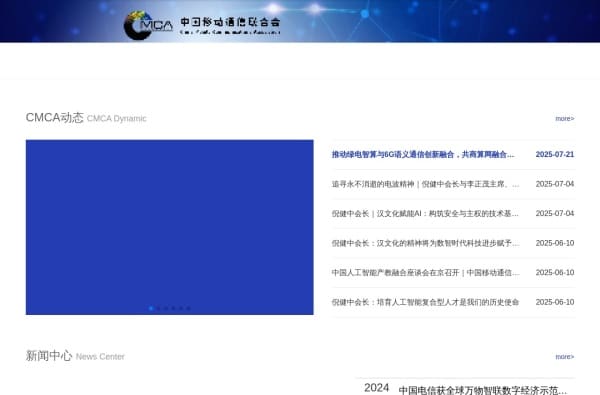Click the date beside 汉文化赋能AI article
The image size is (600, 395).
point(555,214)
